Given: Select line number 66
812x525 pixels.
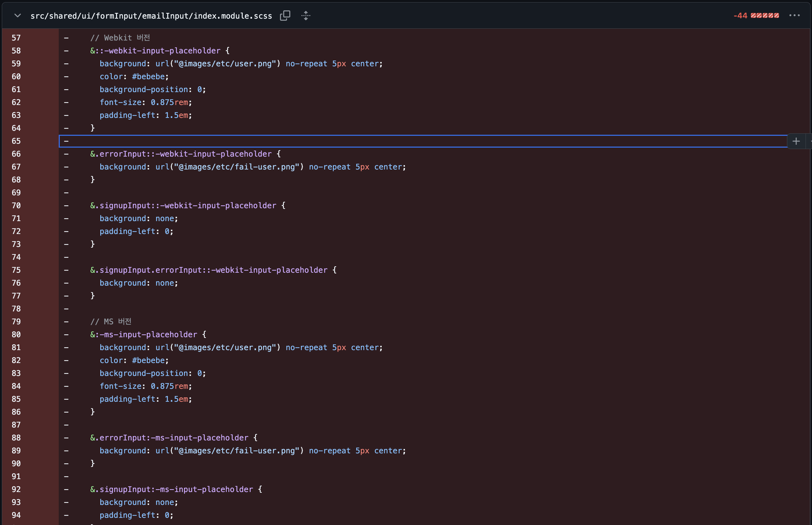Looking at the screenshot, I should 16,154.
